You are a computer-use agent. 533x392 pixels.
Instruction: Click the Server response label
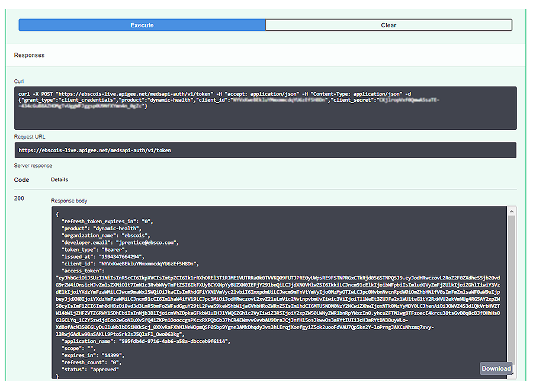[x=34, y=165]
